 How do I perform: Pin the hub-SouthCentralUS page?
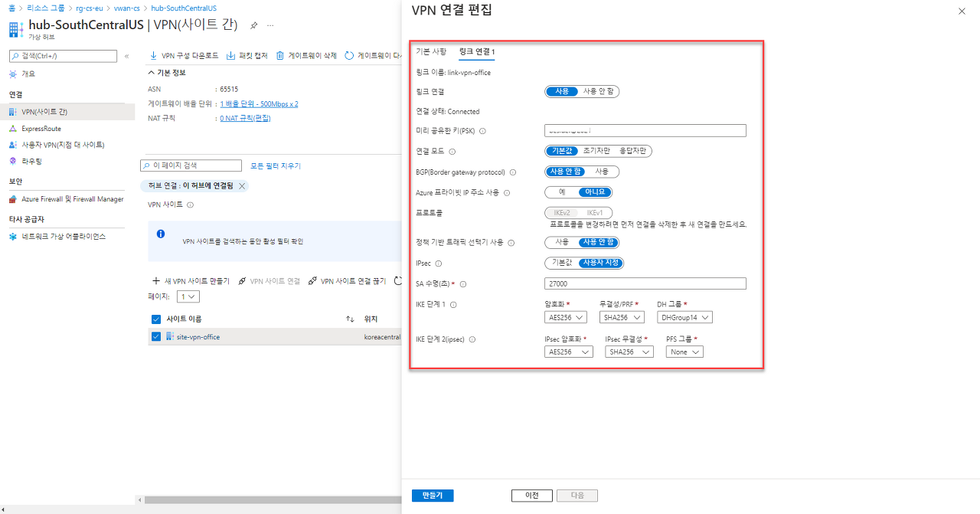pyautogui.click(x=254, y=25)
